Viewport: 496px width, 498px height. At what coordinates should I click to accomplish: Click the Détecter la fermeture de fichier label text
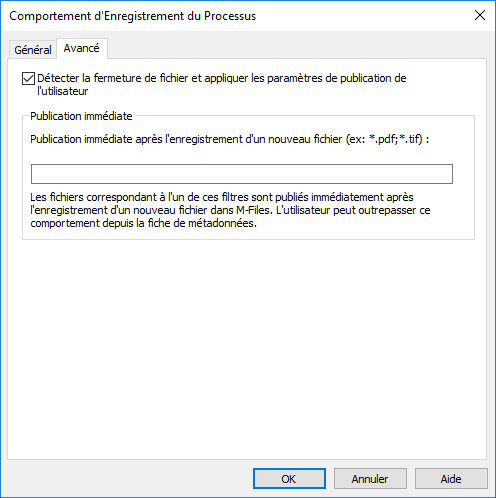pyautogui.click(x=222, y=84)
